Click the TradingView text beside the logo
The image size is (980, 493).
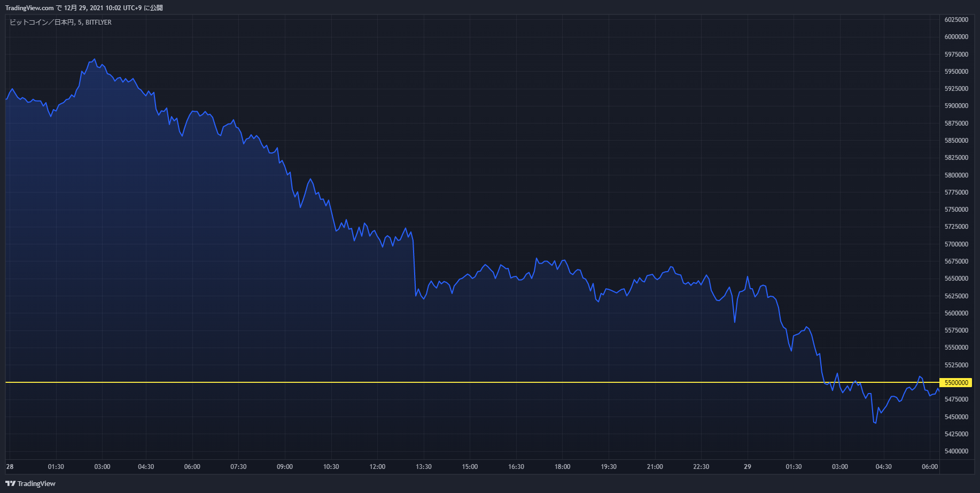[x=36, y=483]
